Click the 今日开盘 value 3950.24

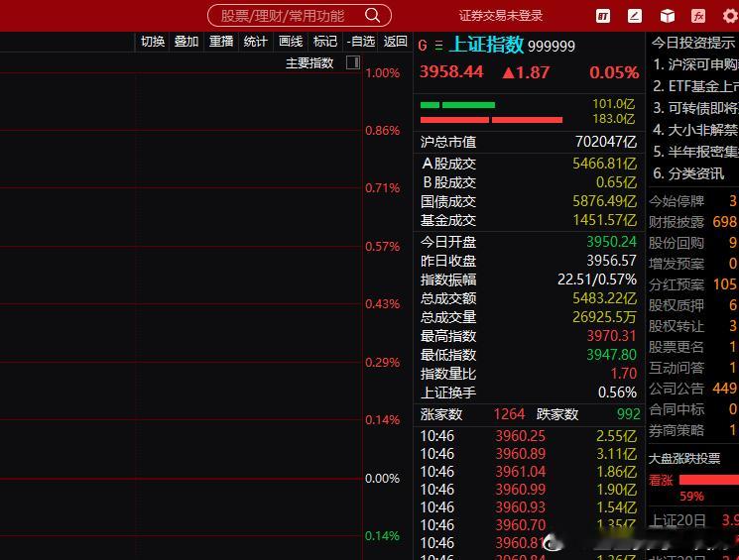(x=611, y=242)
